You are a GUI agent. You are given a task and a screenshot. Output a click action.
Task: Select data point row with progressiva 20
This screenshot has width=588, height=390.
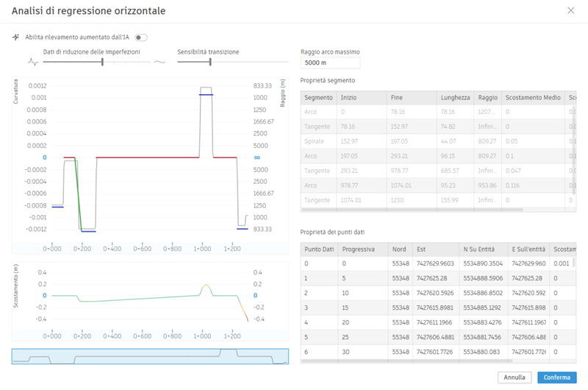[x=438, y=322]
